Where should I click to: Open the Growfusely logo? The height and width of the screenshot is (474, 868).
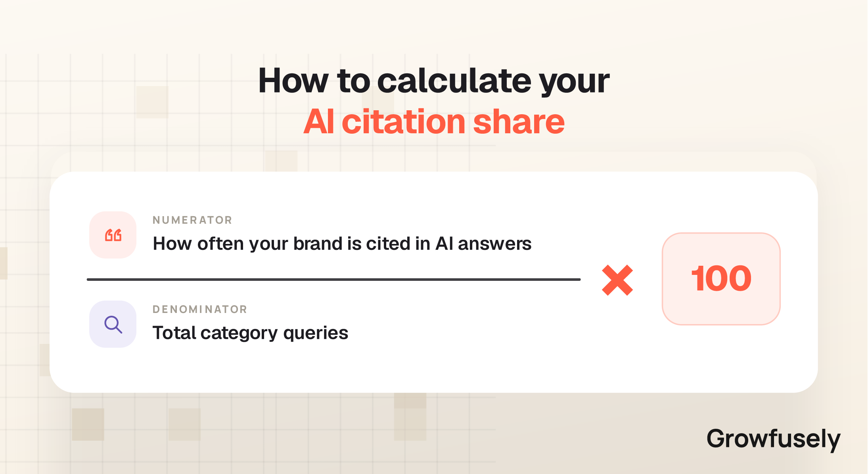[773, 439]
